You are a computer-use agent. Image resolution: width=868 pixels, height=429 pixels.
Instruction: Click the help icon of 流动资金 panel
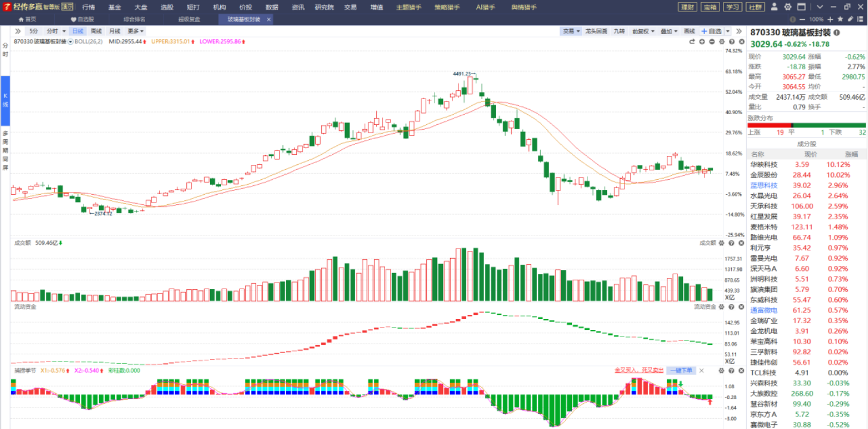click(731, 307)
